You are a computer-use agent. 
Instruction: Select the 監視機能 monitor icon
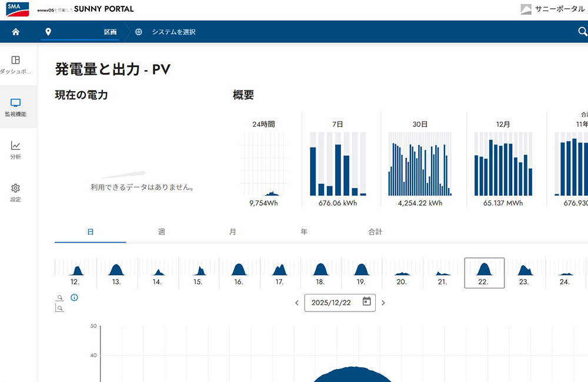coord(16,103)
